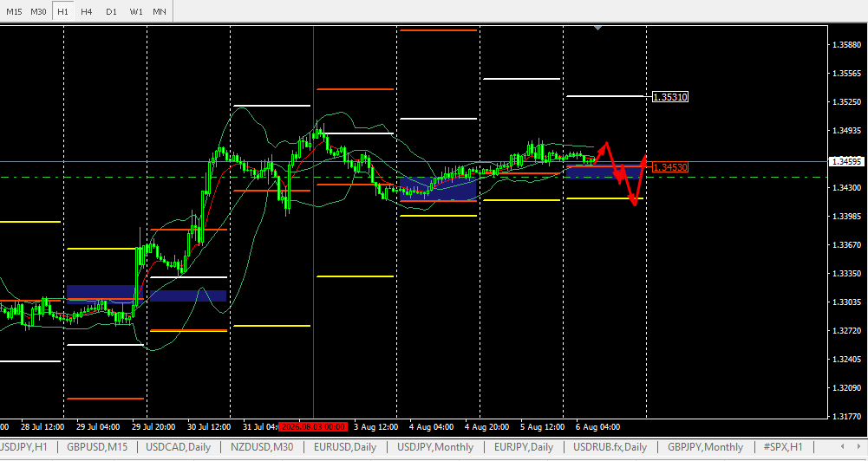Switch chart to M30 timeframe
This screenshot has height=461, width=868.
(x=38, y=11)
